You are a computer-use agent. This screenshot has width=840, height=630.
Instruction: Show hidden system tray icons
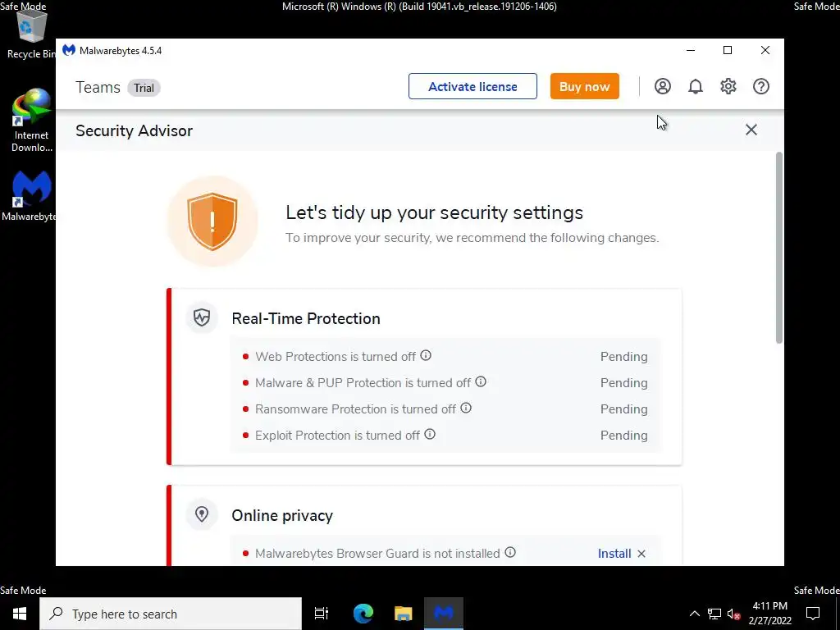[694, 614]
